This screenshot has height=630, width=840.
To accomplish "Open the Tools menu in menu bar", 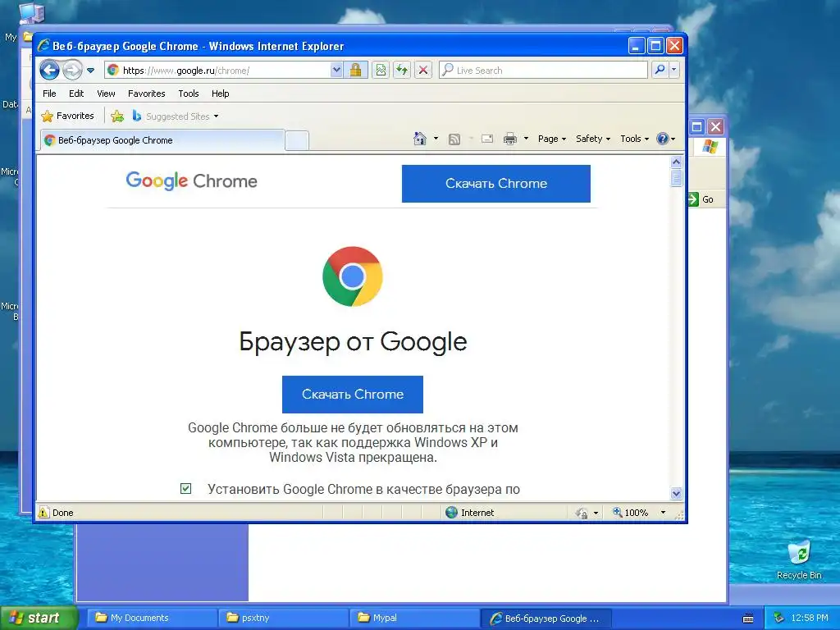I will pyautogui.click(x=189, y=94).
